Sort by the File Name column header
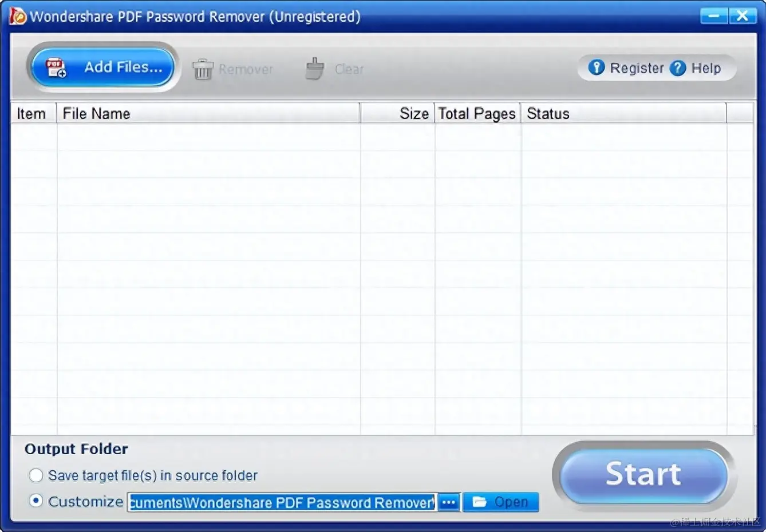Image resolution: width=766 pixels, height=532 pixels. pos(208,113)
